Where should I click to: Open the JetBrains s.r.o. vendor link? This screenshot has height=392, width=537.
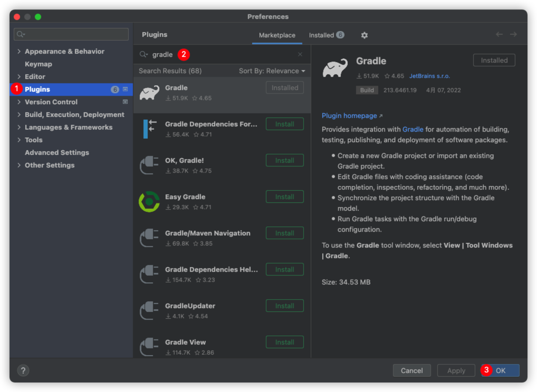430,76
